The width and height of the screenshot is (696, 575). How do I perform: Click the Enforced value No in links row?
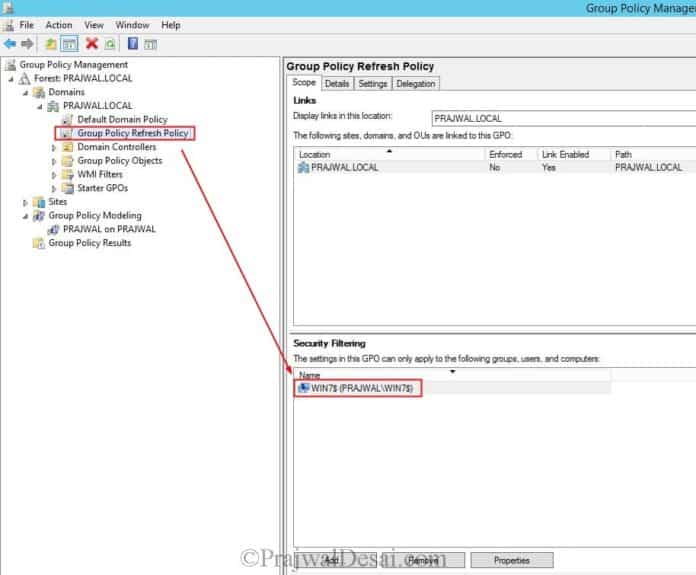[494, 167]
